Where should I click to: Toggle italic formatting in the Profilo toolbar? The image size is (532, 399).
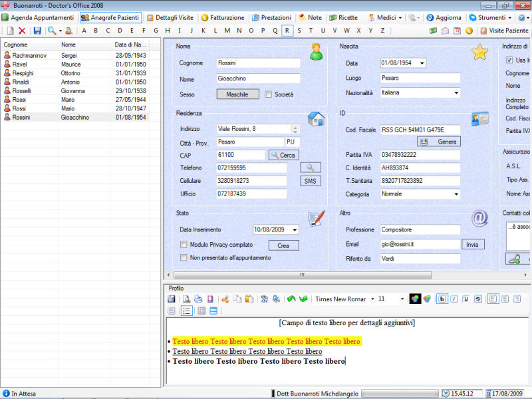tap(454, 299)
